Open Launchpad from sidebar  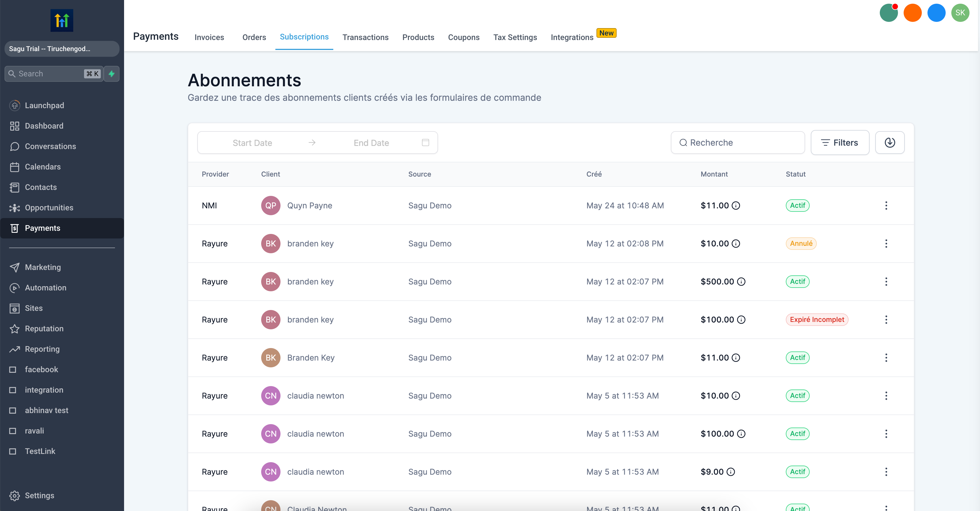(44, 105)
